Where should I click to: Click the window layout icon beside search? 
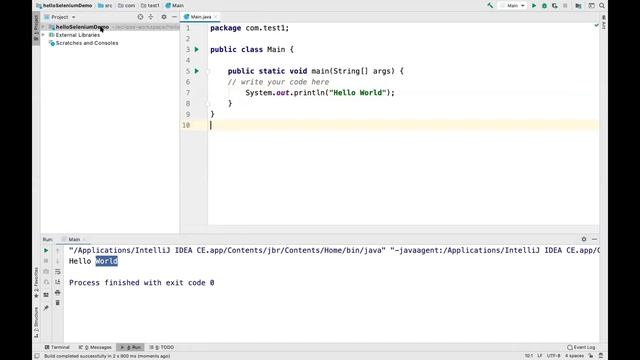click(591, 6)
